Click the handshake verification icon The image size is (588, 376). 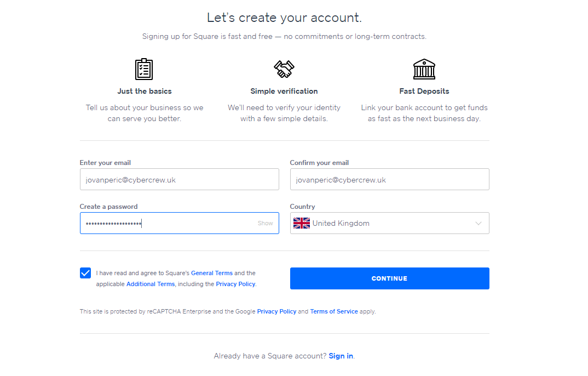click(x=284, y=69)
